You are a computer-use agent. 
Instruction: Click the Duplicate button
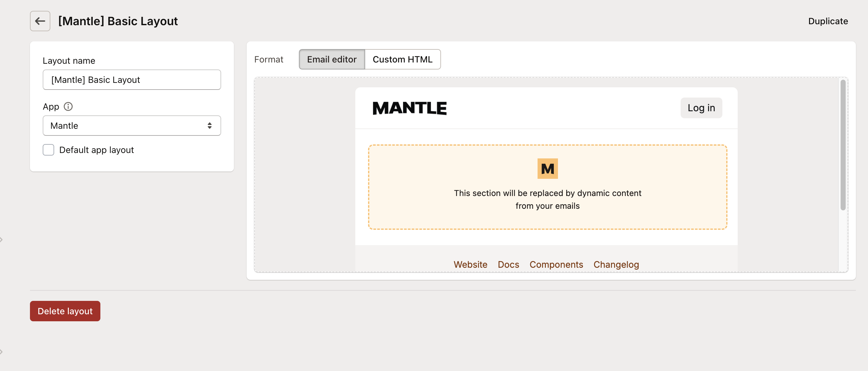828,21
